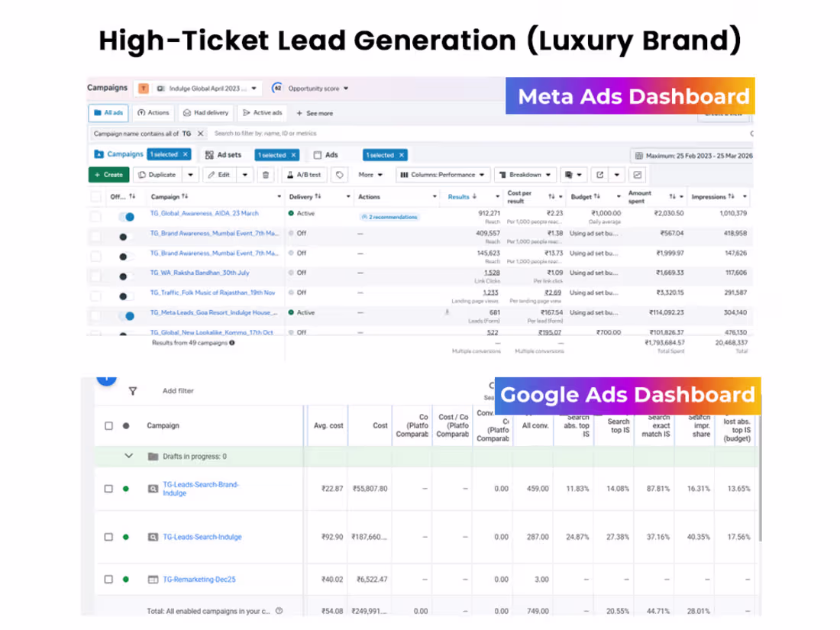Click info icon after Results from 49 campaigns
Image resolution: width=840 pixels, height=630 pixels.
pyautogui.click(x=232, y=343)
